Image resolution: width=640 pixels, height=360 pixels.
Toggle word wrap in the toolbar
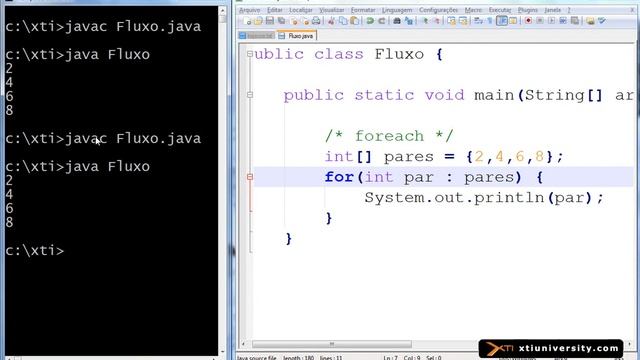point(478,21)
